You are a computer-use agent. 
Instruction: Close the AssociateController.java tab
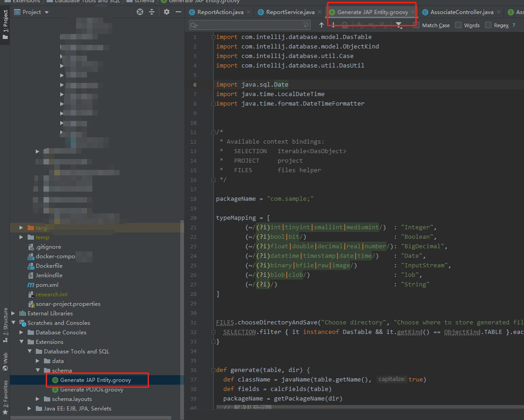[499, 12]
